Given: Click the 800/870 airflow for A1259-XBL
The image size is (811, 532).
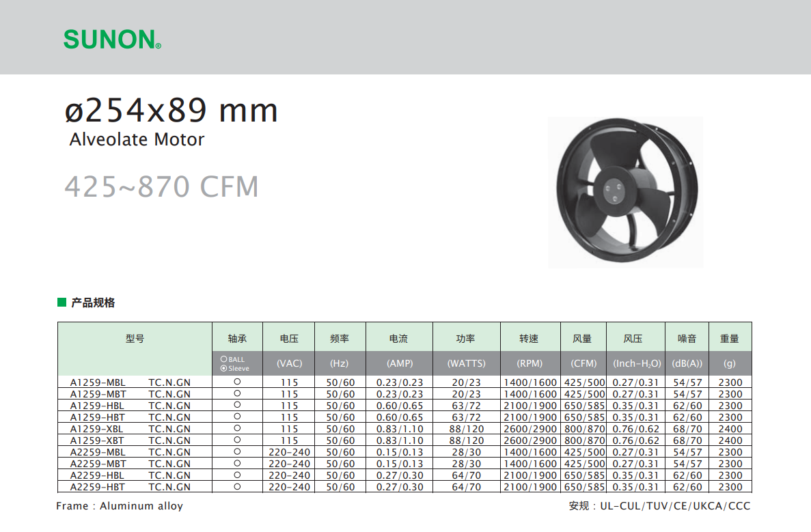Looking at the screenshot, I should [x=585, y=429].
